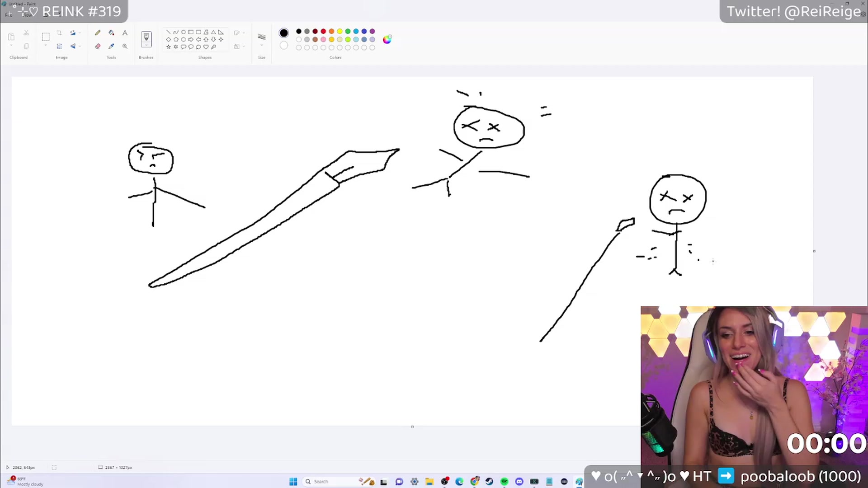868x488 pixels.
Task: Choose the Up arrow shape
Action: click(x=206, y=39)
